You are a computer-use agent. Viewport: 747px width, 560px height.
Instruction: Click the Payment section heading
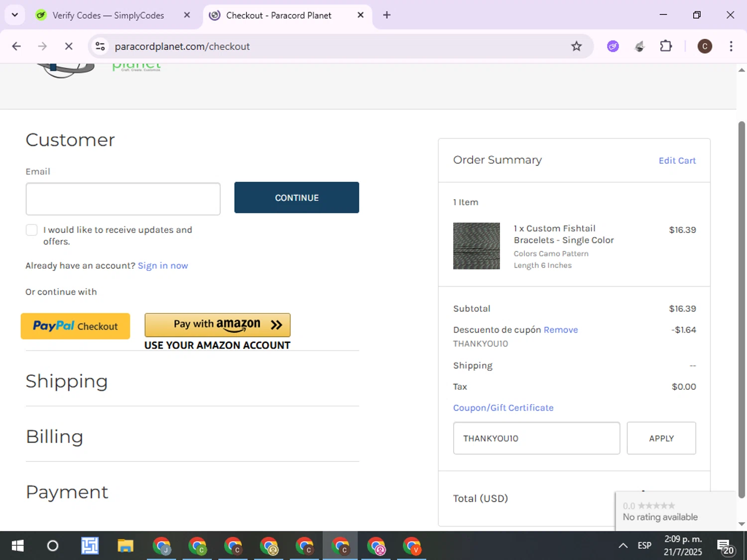(x=67, y=492)
